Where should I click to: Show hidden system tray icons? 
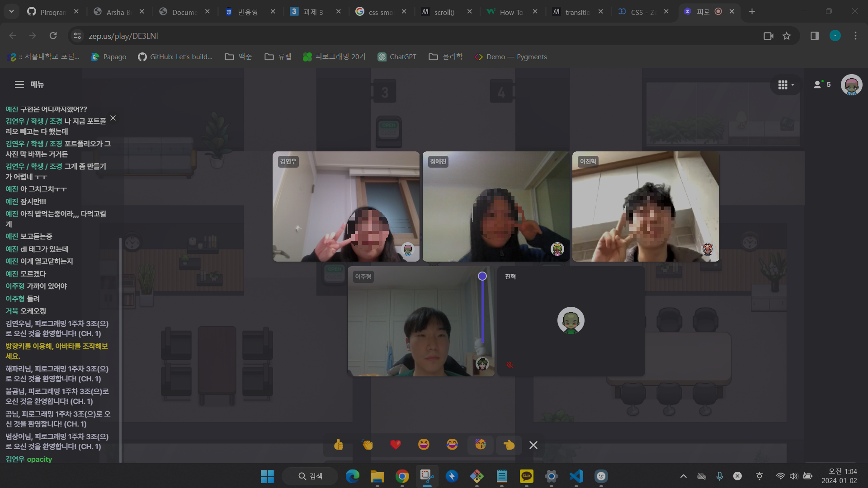684,476
